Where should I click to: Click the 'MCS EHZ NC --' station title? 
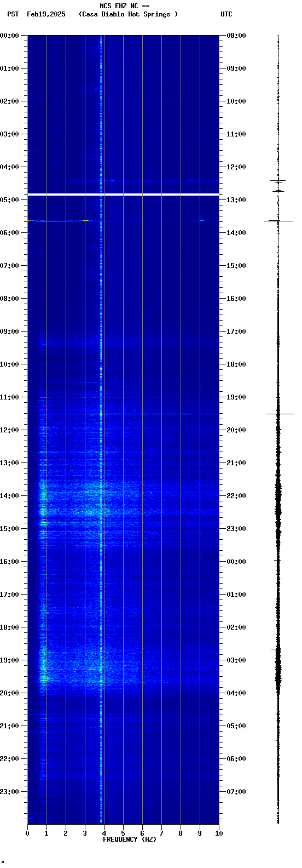(125, 6)
